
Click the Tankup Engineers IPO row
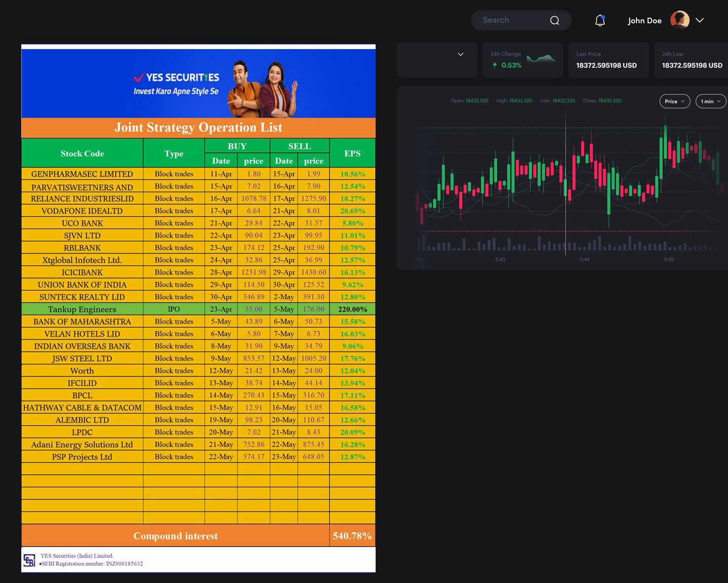click(198, 309)
